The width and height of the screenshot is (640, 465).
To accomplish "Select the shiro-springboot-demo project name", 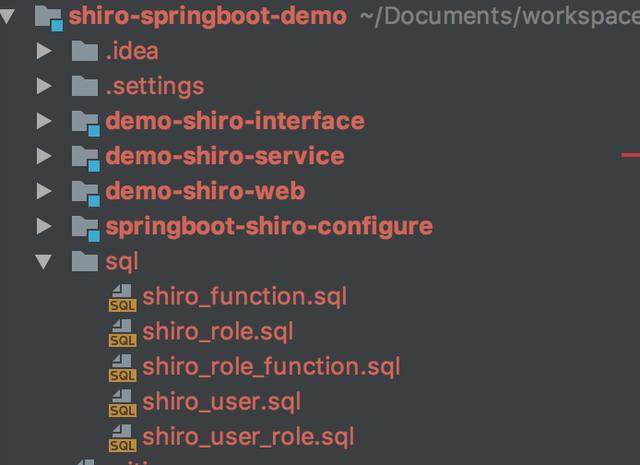I will pos(208,17).
